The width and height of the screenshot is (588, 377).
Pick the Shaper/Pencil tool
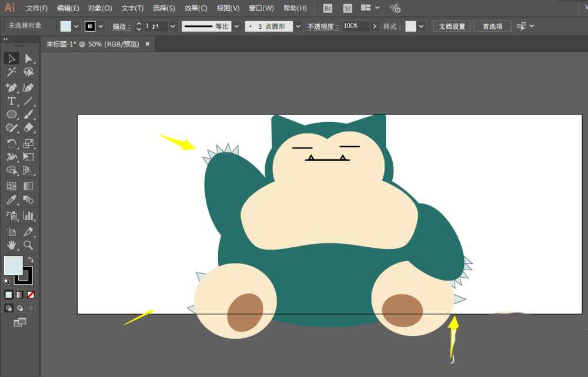12,128
